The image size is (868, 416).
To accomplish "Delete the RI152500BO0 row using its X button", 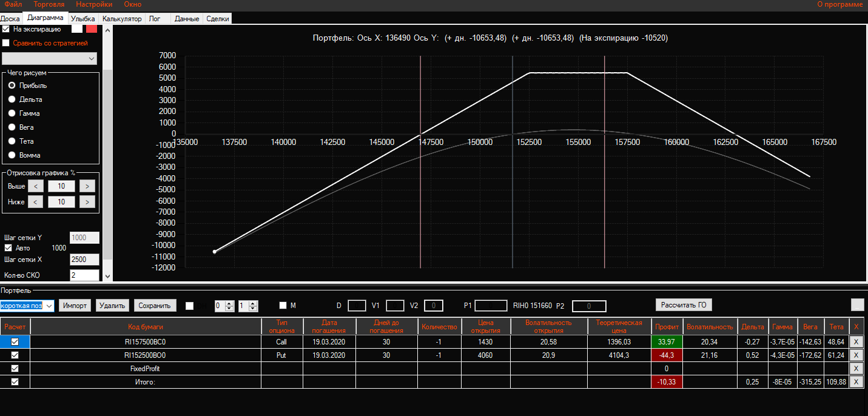I will coord(856,355).
